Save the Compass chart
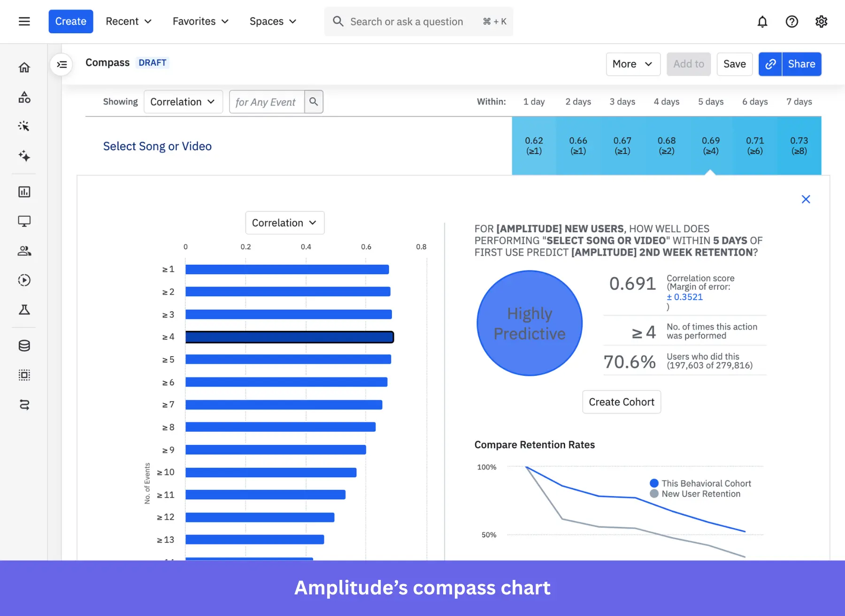This screenshot has width=845, height=616. (x=734, y=64)
